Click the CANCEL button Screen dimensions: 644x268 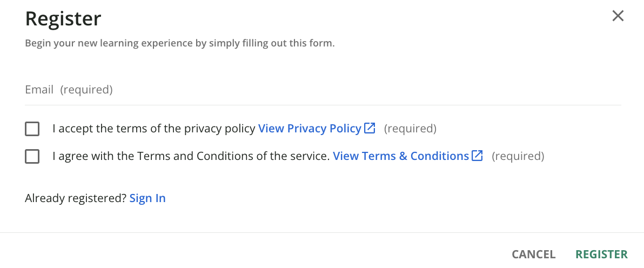click(534, 254)
